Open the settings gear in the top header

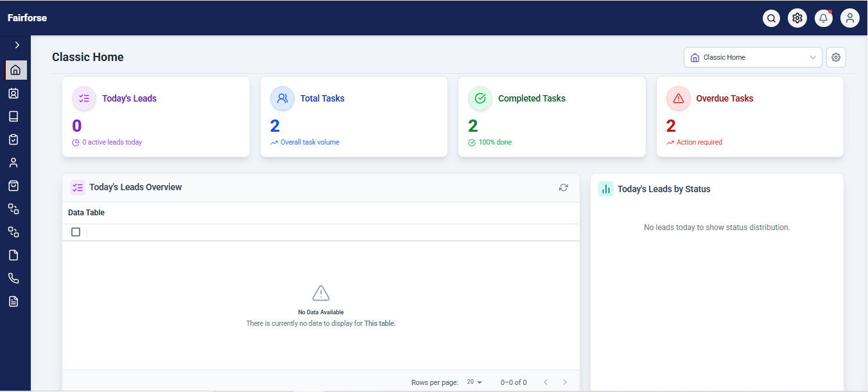tap(797, 18)
